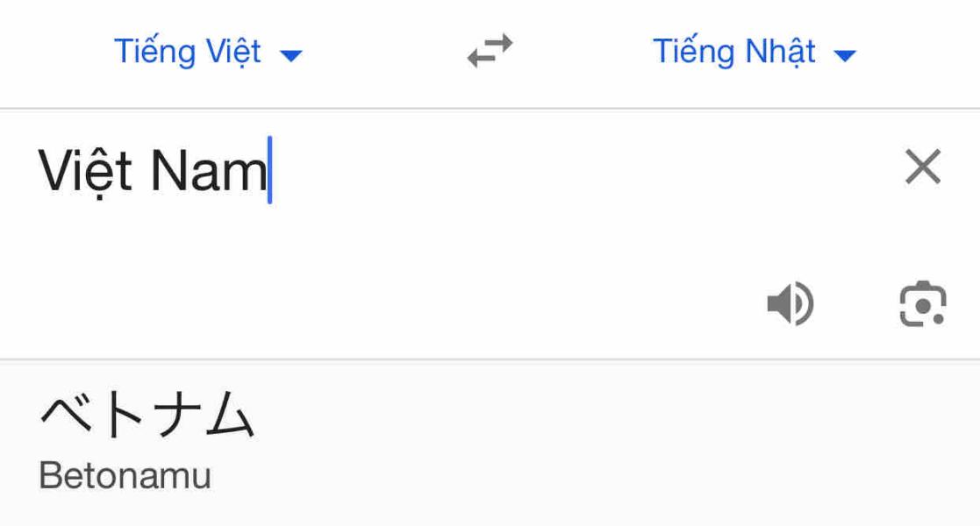Click the word "Việt" in the input
980x526 pixels.
[x=85, y=170]
